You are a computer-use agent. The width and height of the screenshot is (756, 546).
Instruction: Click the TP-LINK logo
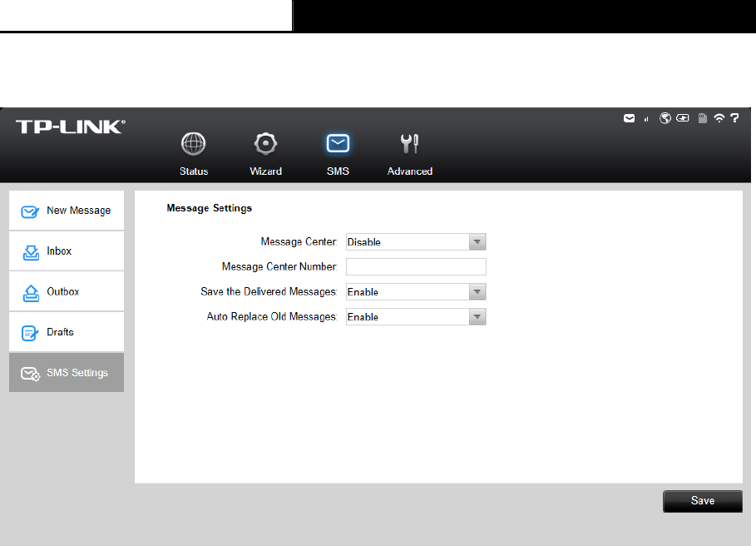coord(71,127)
